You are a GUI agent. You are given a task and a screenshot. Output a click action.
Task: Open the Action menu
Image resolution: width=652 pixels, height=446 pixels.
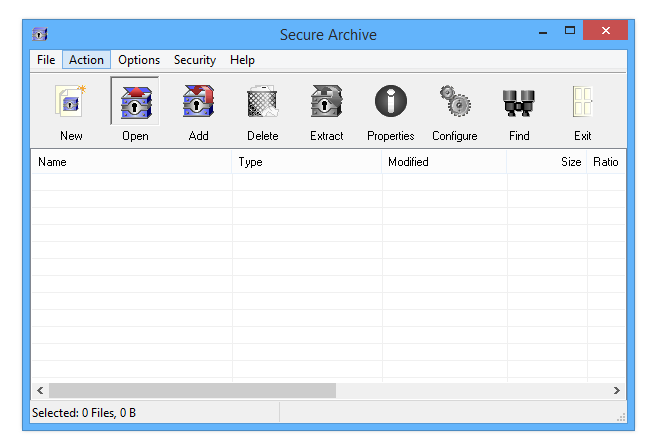[86, 60]
